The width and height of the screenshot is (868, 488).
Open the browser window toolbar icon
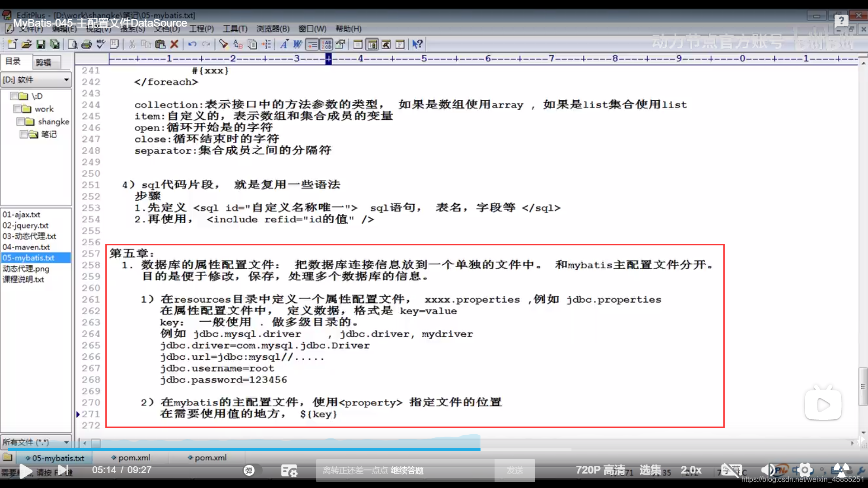click(358, 44)
